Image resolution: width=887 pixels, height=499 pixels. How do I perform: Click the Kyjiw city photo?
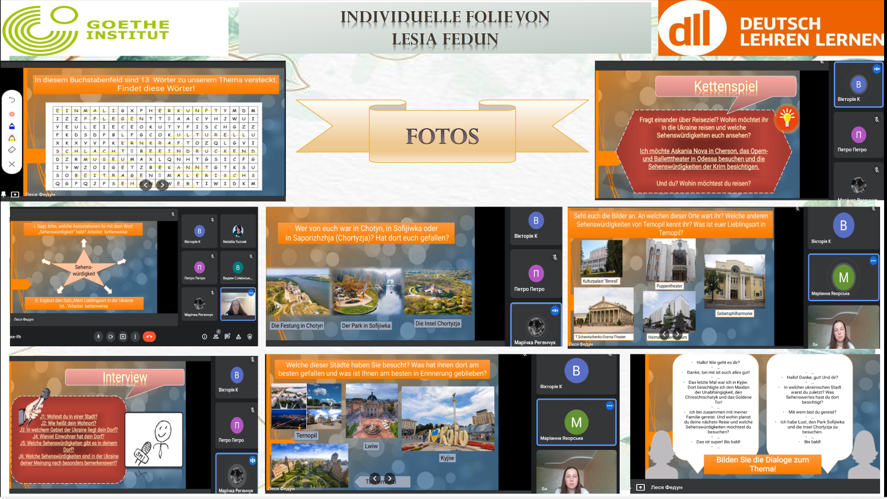[x=447, y=420]
